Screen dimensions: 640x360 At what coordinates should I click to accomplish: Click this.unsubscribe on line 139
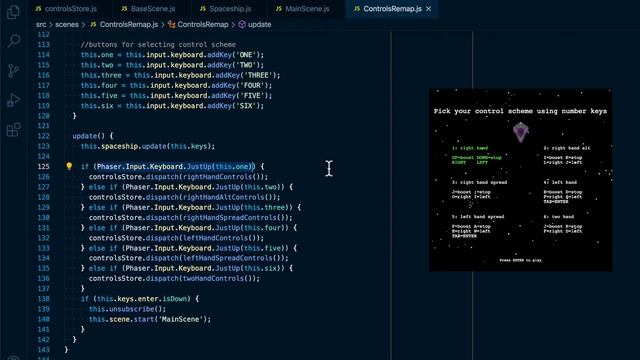[x=122, y=309]
